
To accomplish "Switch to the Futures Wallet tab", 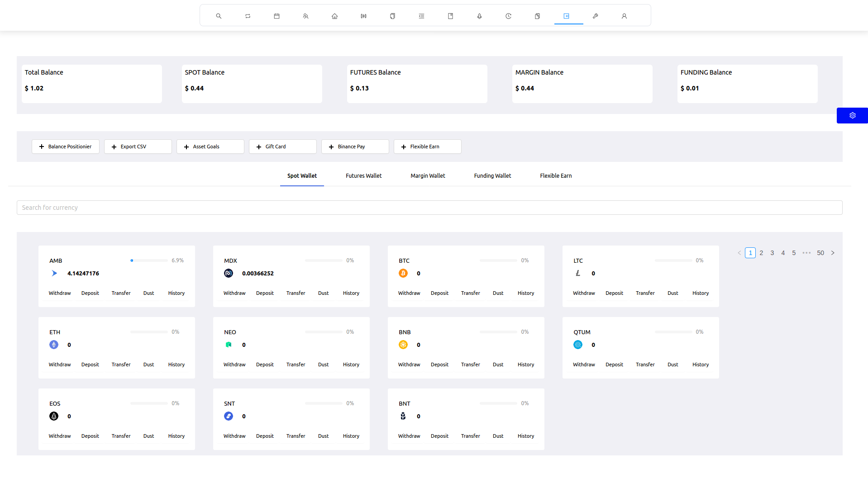I will [363, 176].
